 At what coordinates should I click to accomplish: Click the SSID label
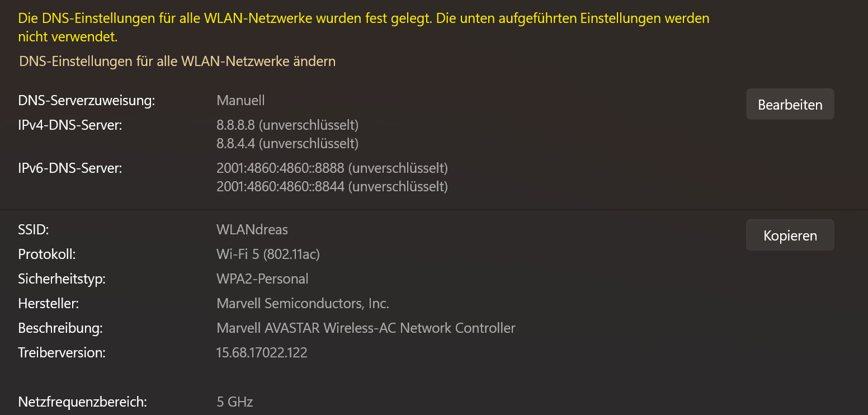(34, 229)
